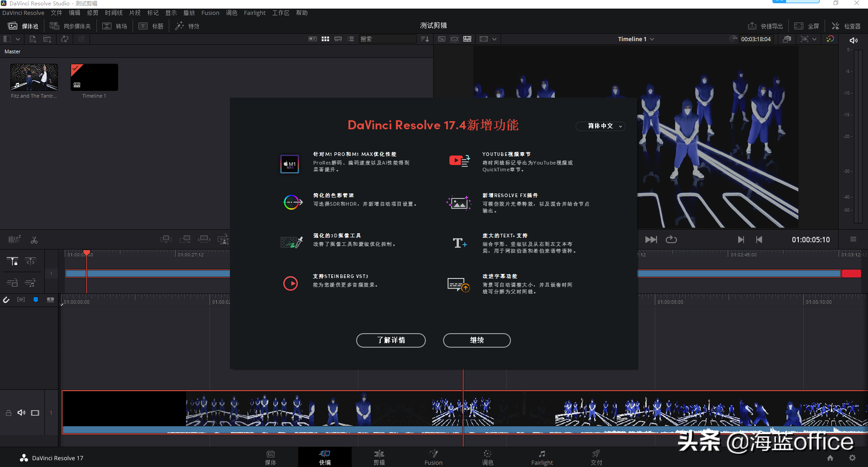Switch to filmstrip view
Image resolution: width=868 pixels, height=467 pixels.
pos(338,39)
